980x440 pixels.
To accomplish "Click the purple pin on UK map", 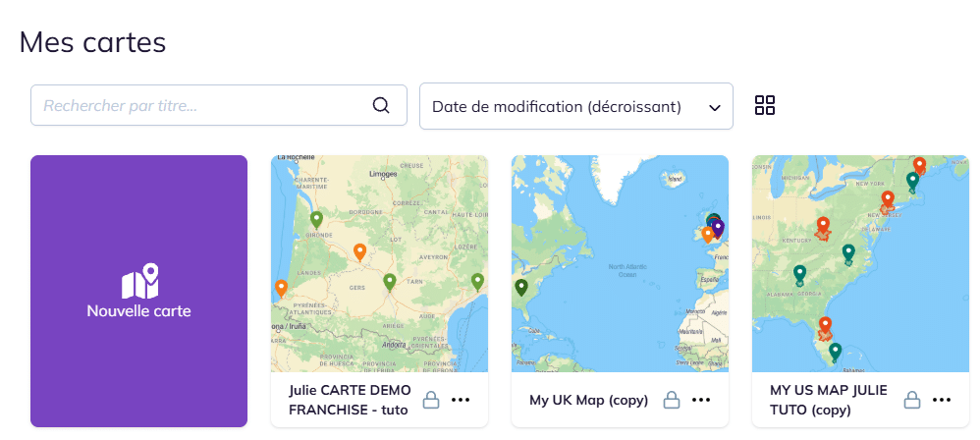I will pyautogui.click(x=718, y=227).
